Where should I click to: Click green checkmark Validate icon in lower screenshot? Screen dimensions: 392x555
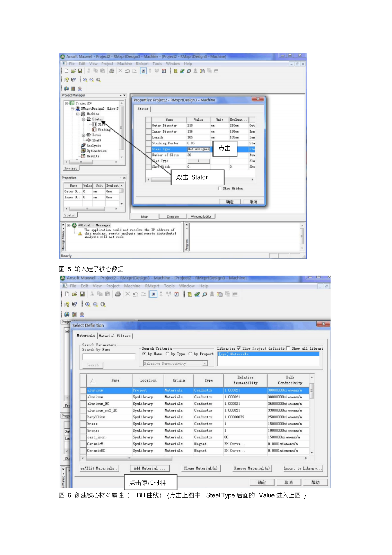point(197,294)
